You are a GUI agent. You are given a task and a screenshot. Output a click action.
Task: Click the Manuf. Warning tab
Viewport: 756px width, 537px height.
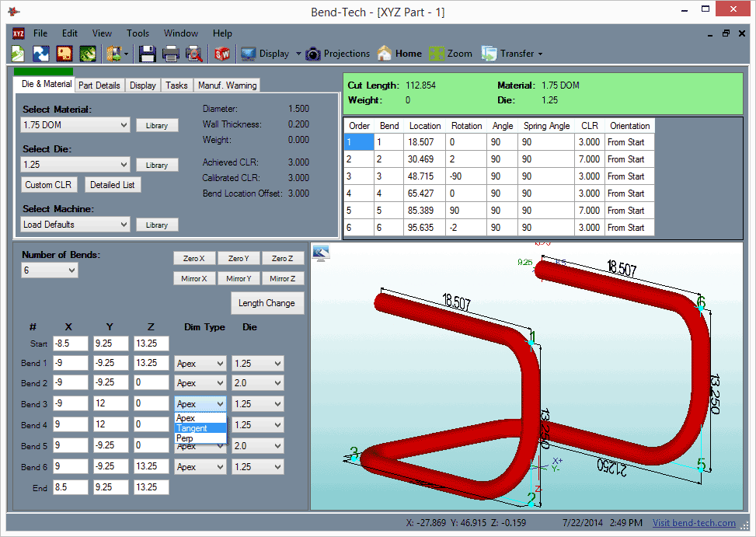[227, 85]
